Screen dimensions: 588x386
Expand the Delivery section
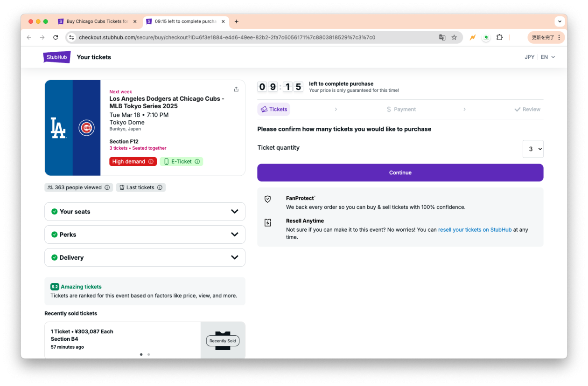tap(145, 257)
